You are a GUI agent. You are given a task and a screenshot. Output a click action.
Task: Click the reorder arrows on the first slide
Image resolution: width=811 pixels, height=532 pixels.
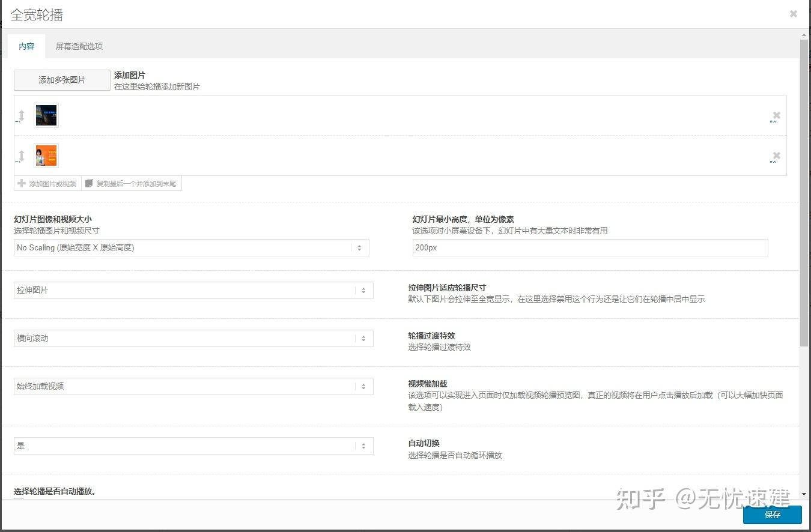pyautogui.click(x=20, y=115)
